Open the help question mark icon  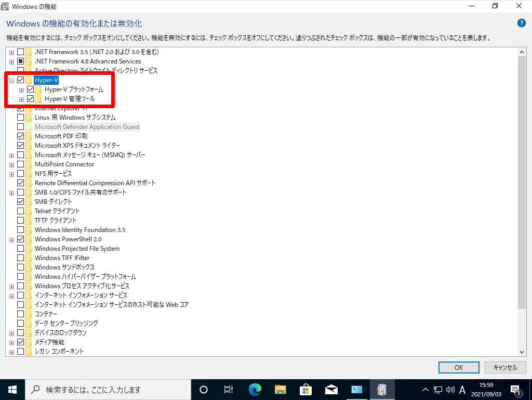521,23
